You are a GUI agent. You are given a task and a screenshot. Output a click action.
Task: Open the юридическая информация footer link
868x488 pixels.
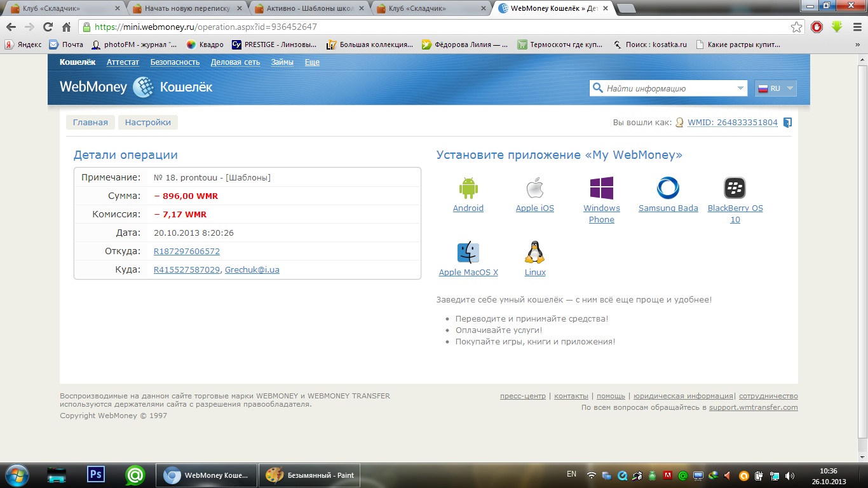(x=683, y=396)
